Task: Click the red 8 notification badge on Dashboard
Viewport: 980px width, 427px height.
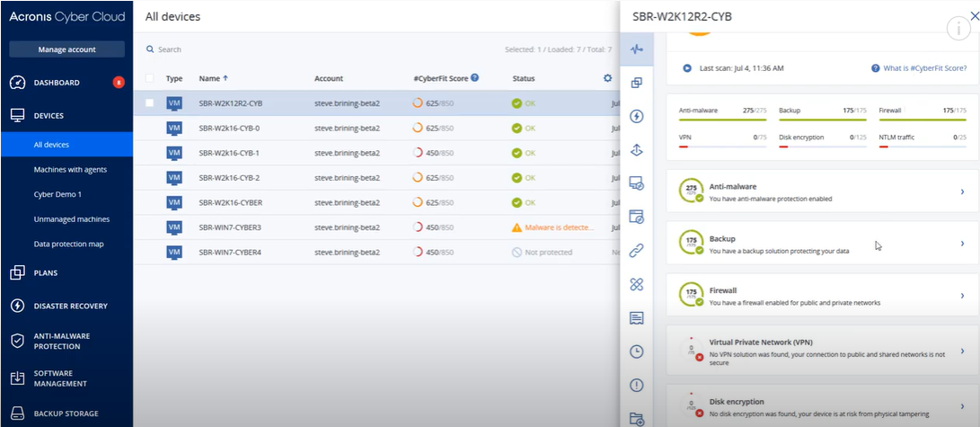Action: tap(119, 83)
